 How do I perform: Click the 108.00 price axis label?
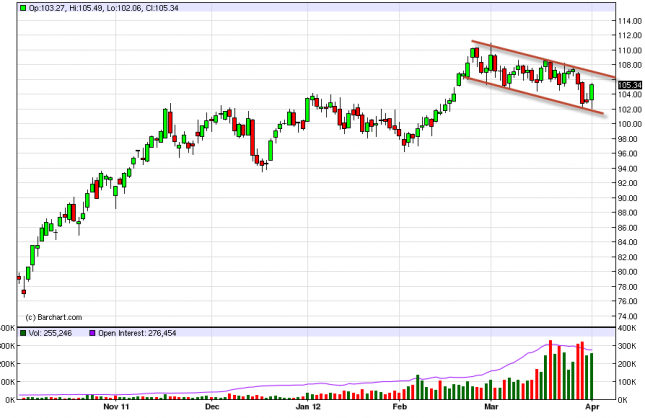pyautogui.click(x=630, y=65)
